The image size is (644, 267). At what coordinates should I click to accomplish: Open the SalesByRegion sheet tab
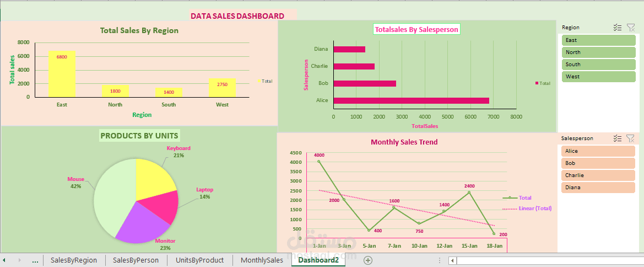[74, 260]
